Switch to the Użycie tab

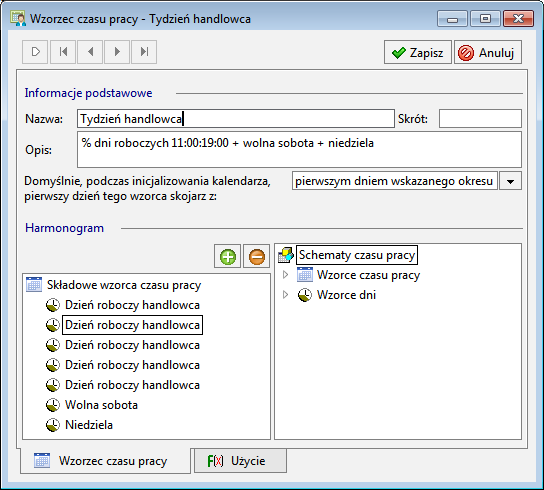click(x=240, y=461)
